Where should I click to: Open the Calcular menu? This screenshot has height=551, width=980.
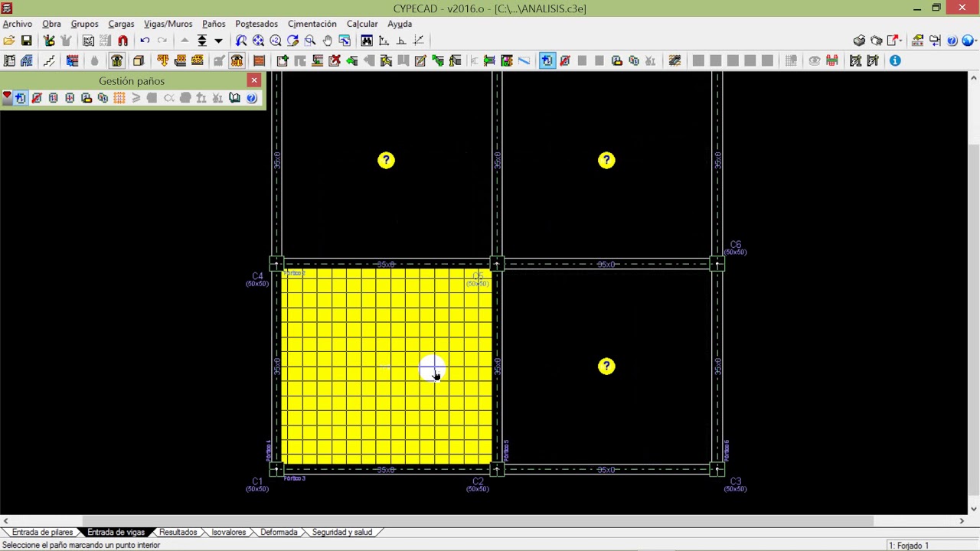pyautogui.click(x=362, y=24)
